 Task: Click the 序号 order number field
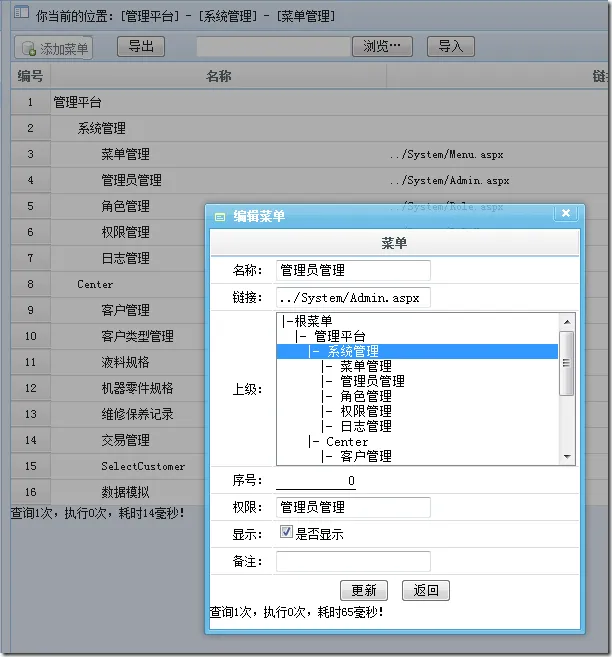[316, 481]
